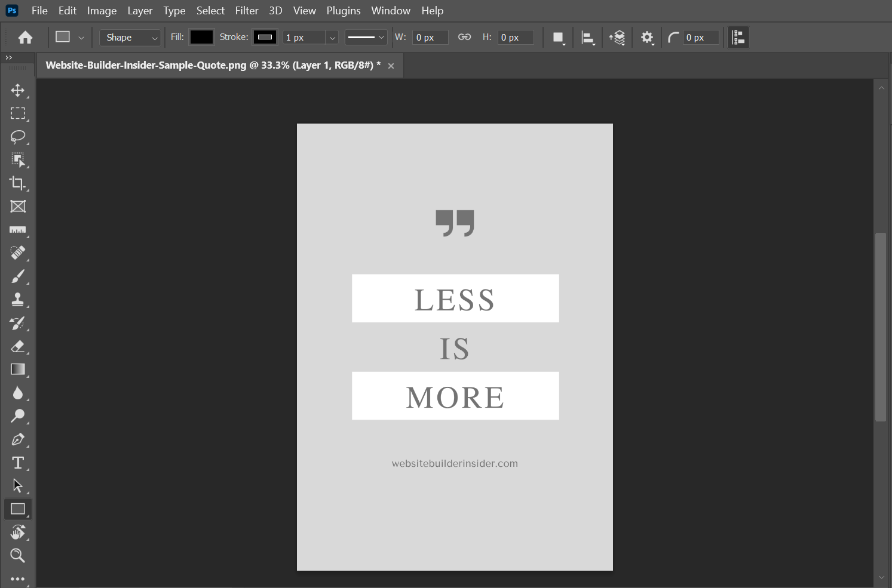This screenshot has width=892, height=588.
Task: Select the Horizontal Type tool
Action: pos(17,463)
